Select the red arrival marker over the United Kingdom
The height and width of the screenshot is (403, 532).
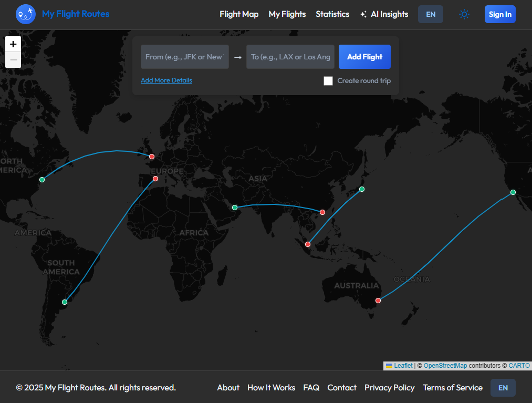[152, 156]
